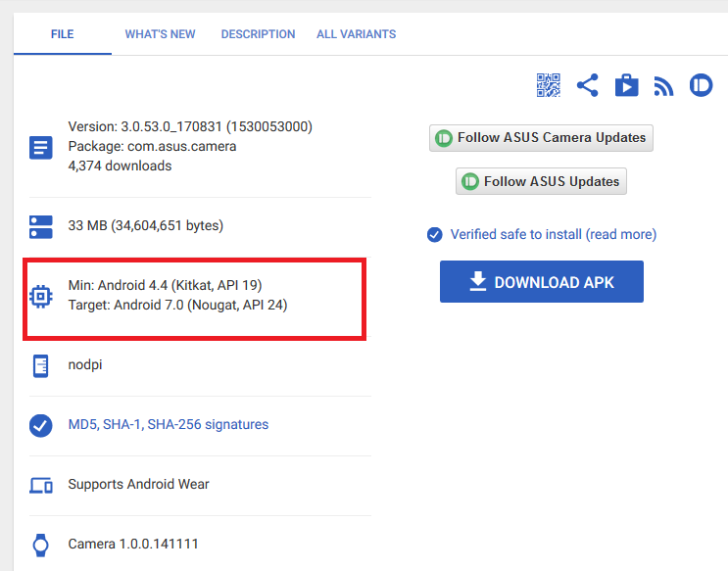Open MD5, SHA-1, SHA-256 signatures link
The image size is (728, 571).
click(x=169, y=425)
